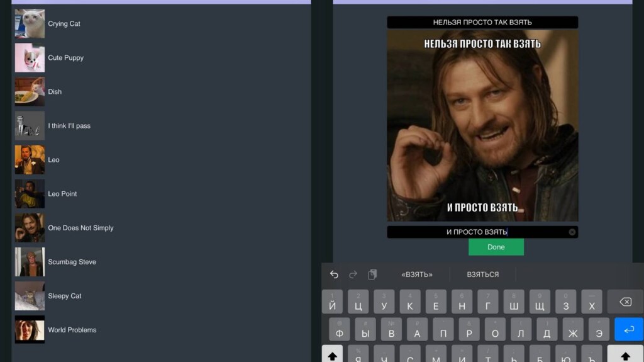Click the 'Dish' label
Image resolution: width=644 pixels, height=362 pixels.
(55, 92)
